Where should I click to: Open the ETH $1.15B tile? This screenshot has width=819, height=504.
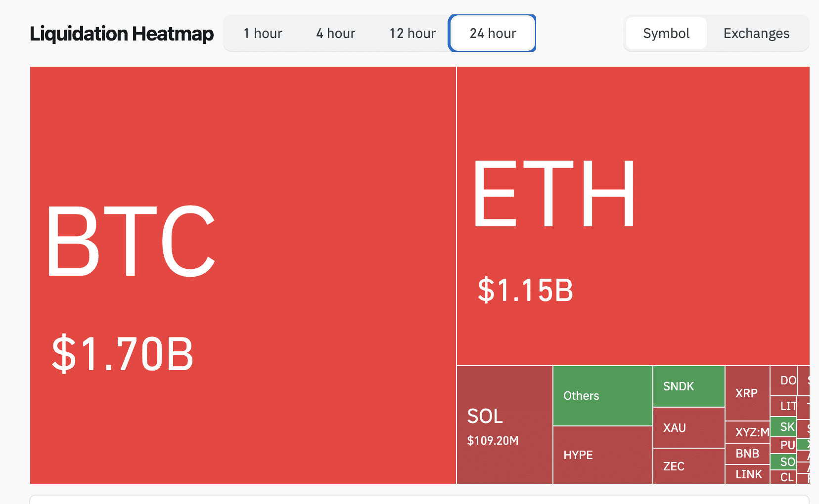pos(633,216)
